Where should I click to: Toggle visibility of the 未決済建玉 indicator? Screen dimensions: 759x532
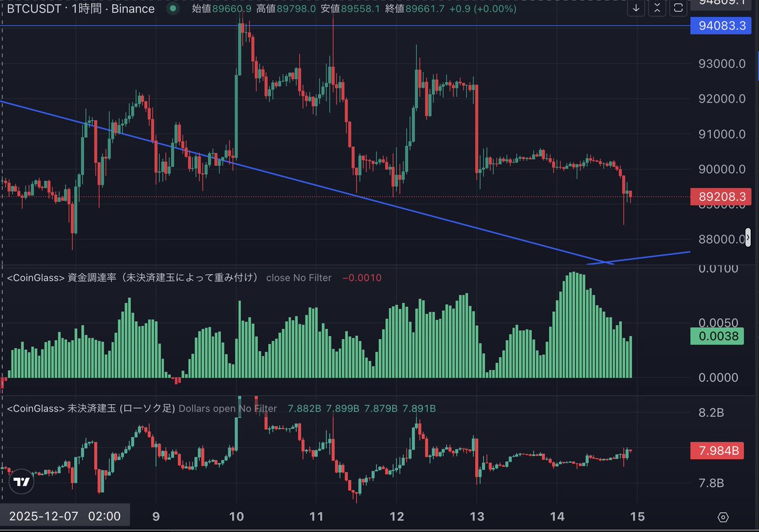click(x=87, y=409)
